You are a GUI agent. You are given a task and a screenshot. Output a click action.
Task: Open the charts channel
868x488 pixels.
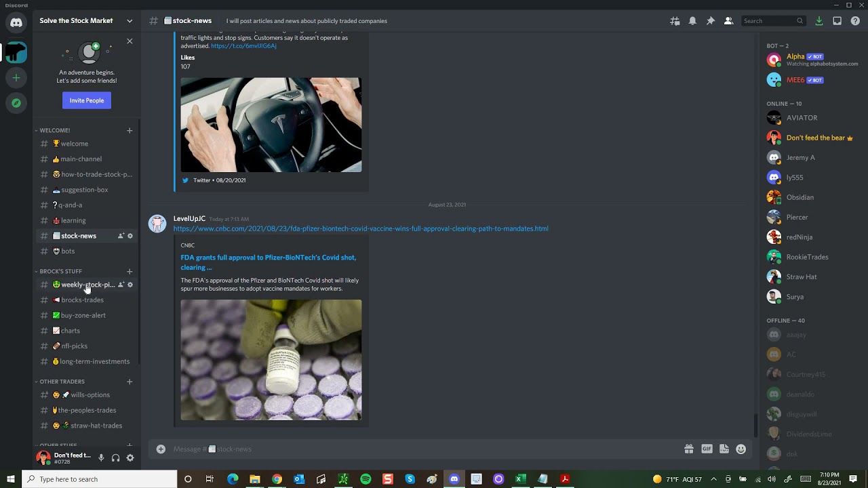click(x=86, y=331)
